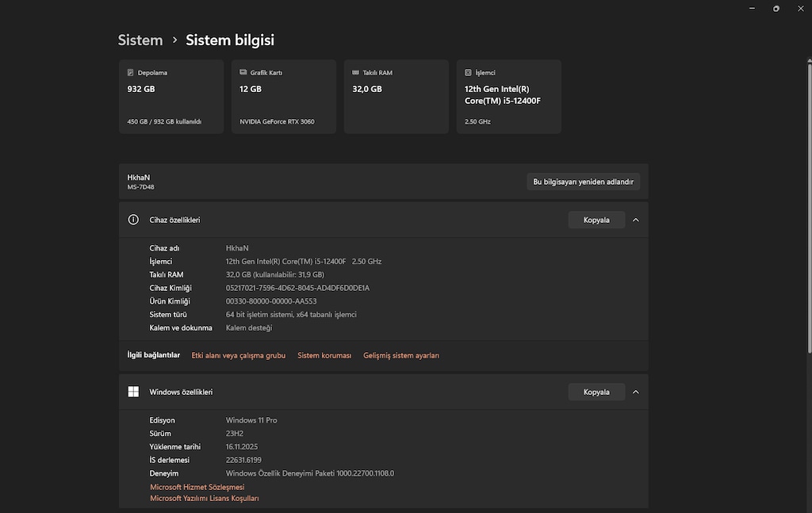
Task: Click the İlgili bağlantılar label
Action: (153, 355)
